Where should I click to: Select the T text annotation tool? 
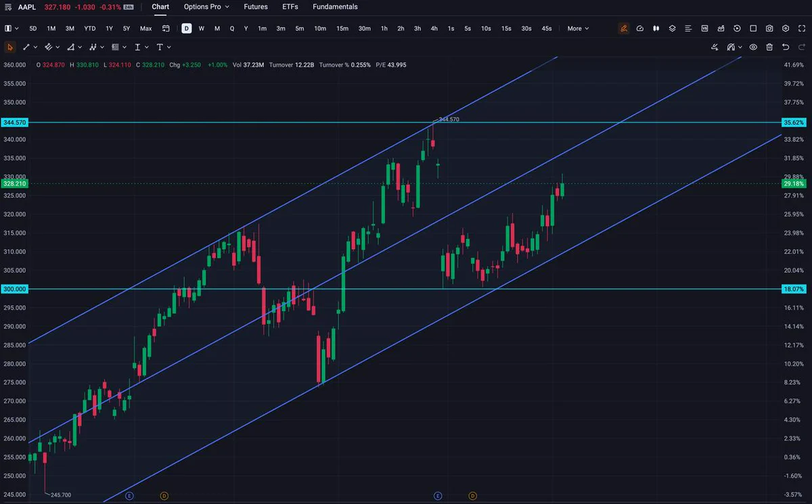coord(160,47)
